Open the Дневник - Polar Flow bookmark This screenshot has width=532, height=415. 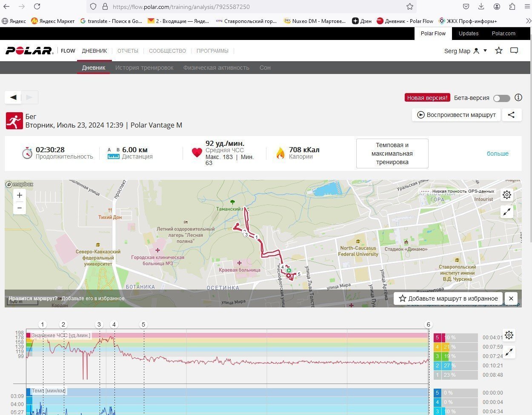click(x=405, y=21)
